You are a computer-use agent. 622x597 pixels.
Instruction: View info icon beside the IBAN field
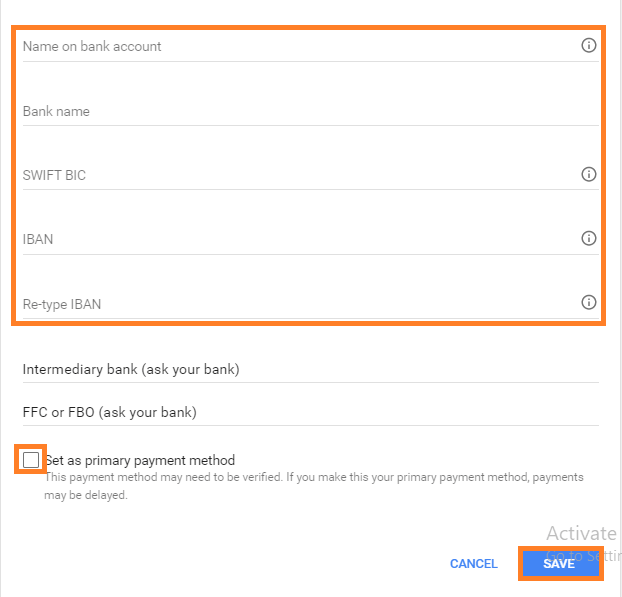tap(588, 238)
